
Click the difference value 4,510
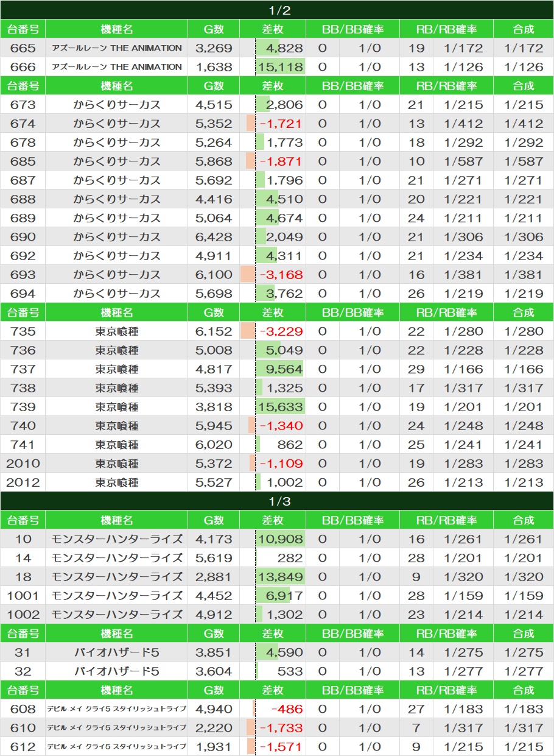click(x=284, y=199)
